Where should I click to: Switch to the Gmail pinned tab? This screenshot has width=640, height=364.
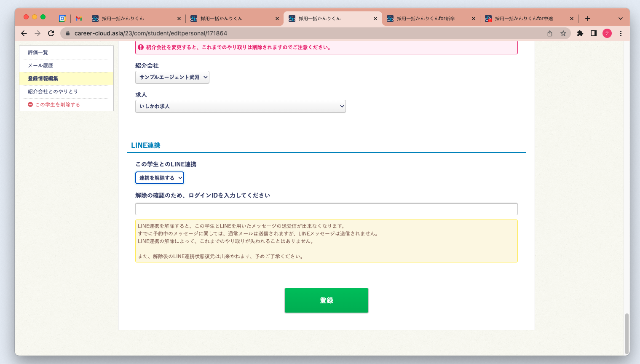pos(78,19)
